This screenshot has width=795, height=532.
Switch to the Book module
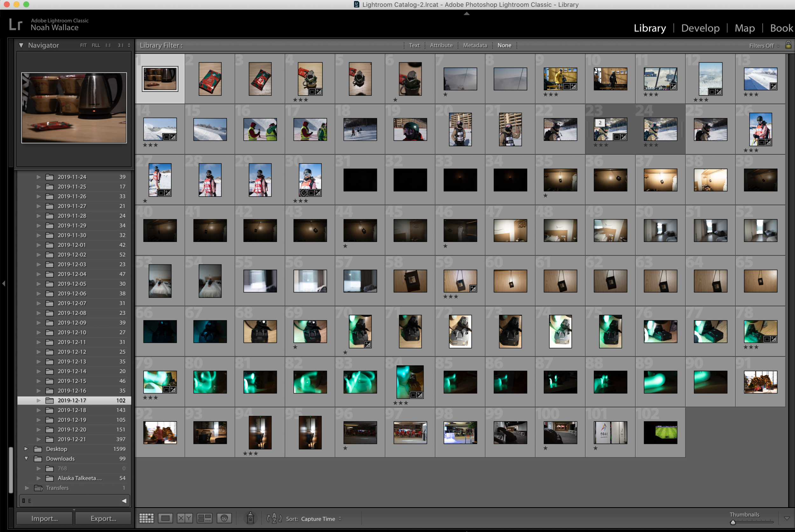[x=781, y=28]
